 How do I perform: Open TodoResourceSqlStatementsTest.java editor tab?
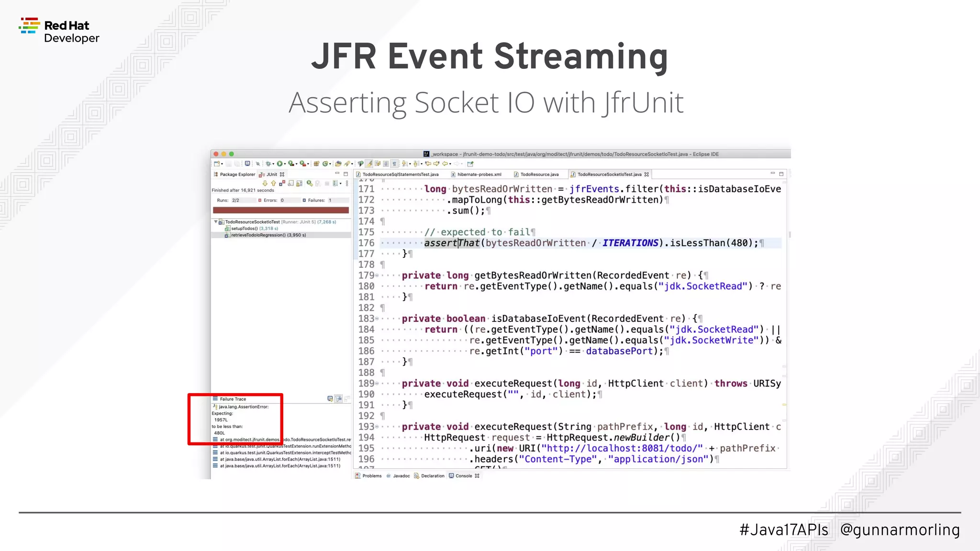(397, 175)
